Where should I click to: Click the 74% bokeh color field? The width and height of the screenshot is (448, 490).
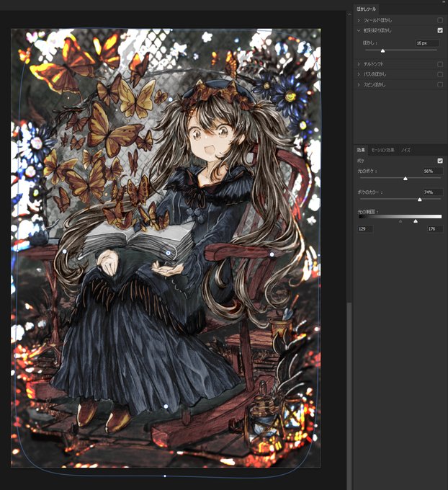coord(432,192)
